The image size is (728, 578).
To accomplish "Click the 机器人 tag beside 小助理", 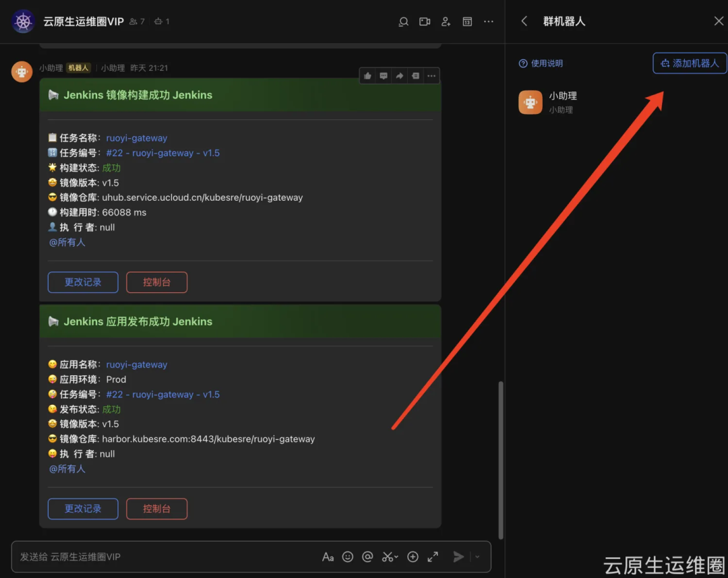I will click(x=78, y=68).
